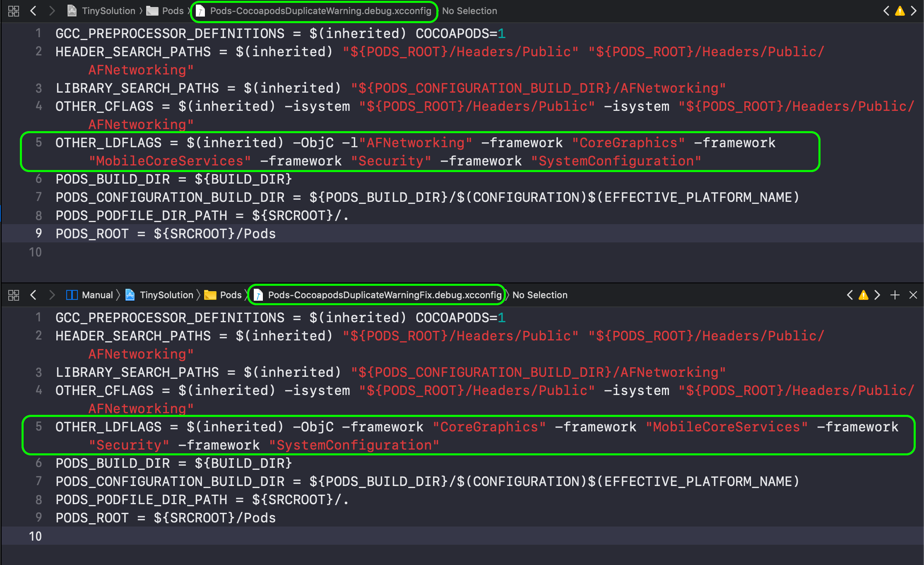Open the related items menu in the top jump bar
This screenshot has height=565, width=924.
tap(13, 11)
